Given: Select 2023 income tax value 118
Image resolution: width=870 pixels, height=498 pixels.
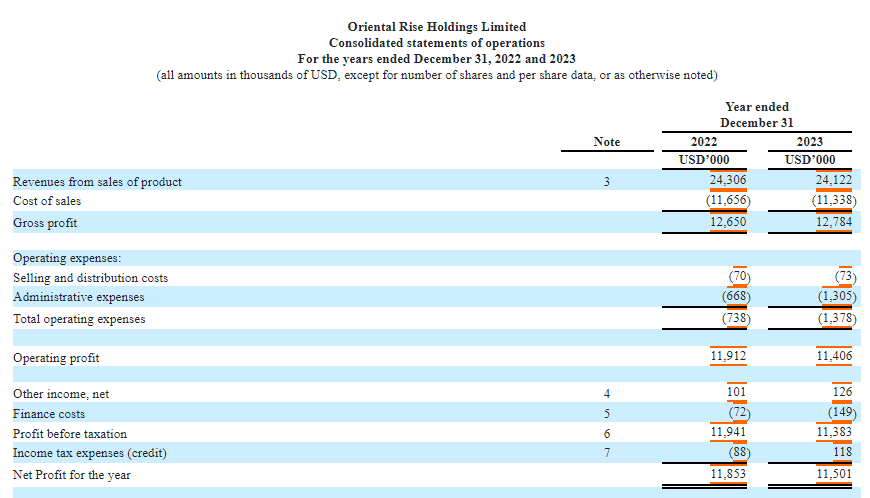Looking at the screenshot, I should (842, 452).
